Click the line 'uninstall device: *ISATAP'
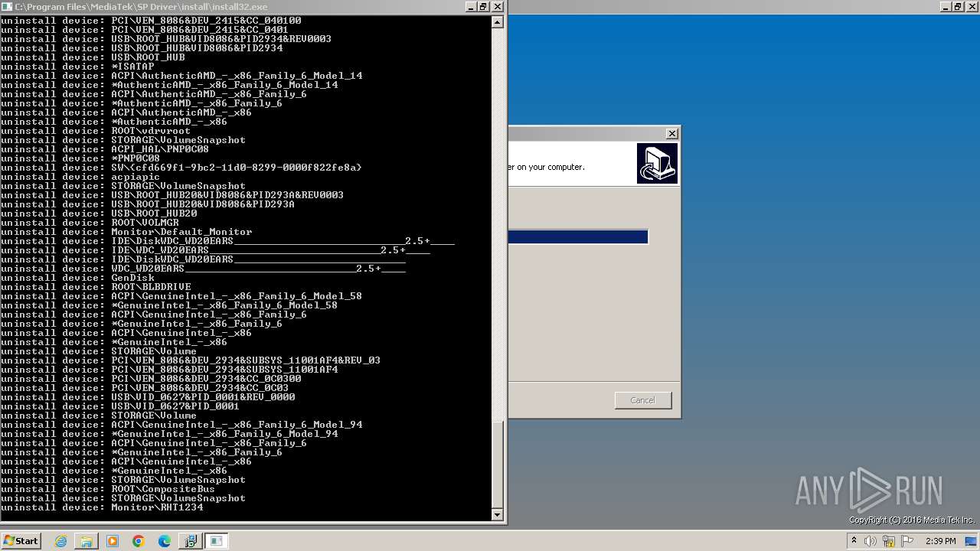The height and width of the screenshot is (551, 980). (77, 67)
